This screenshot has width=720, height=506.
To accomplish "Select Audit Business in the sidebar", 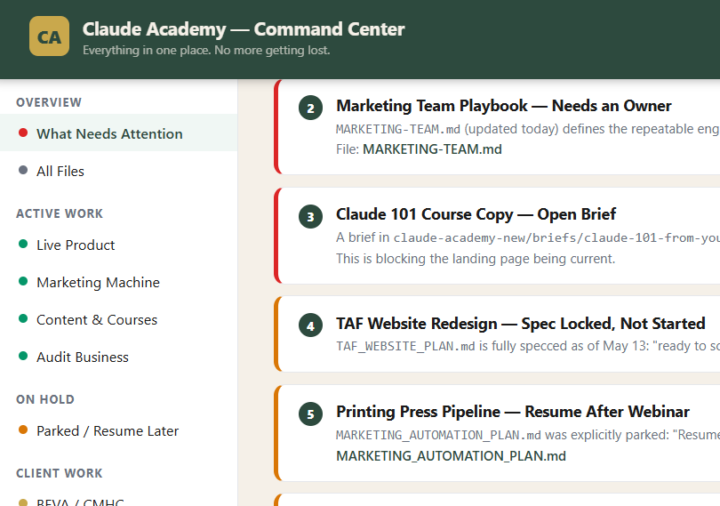I will [118, 357].
